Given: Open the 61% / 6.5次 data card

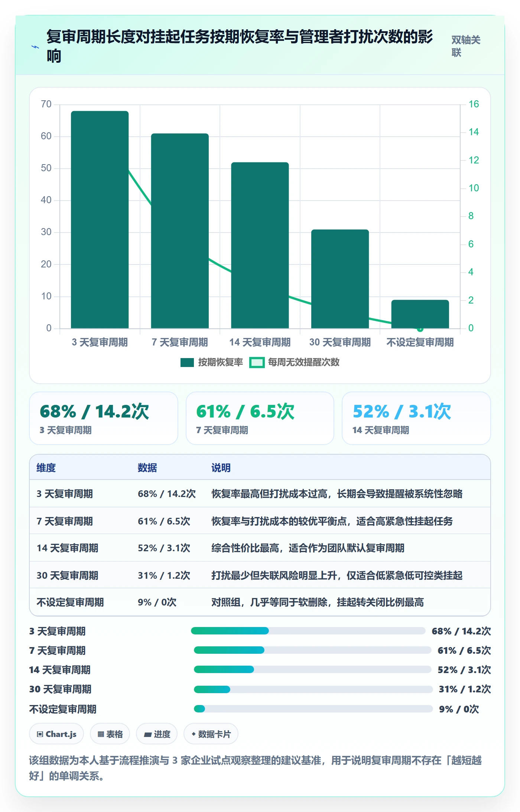Looking at the screenshot, I should [260, 418].
